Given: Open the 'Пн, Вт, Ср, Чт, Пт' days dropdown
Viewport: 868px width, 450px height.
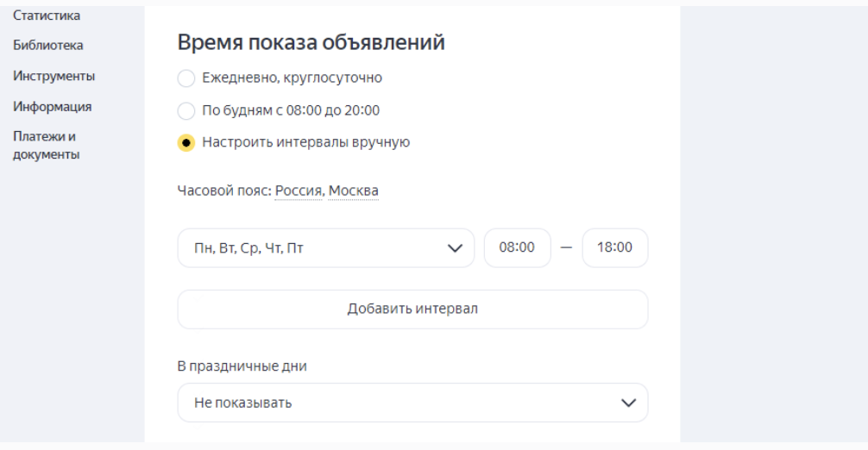Looking at the screenshot, I should [x=326, y=247].
